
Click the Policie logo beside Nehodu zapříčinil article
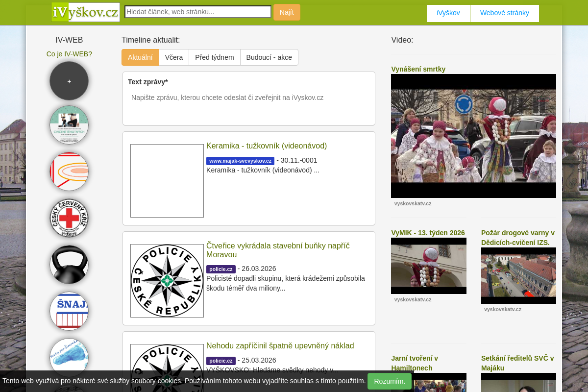click(167, 368)
